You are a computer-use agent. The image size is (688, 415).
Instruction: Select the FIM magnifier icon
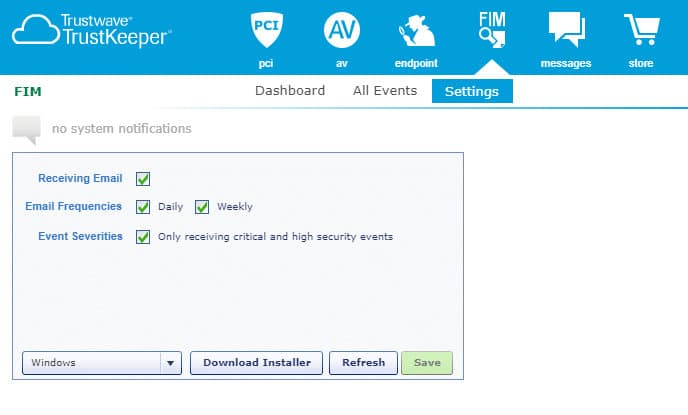492,29
